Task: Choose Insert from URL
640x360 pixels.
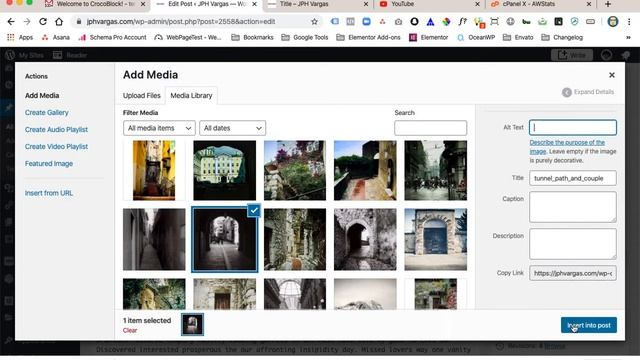Action: (49, 193)
